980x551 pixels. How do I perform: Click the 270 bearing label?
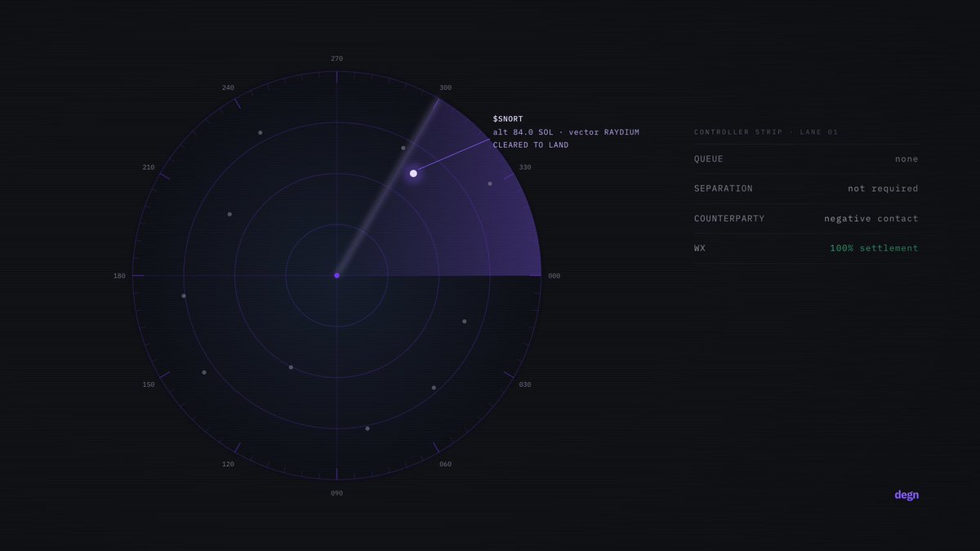tap(336, 59)
